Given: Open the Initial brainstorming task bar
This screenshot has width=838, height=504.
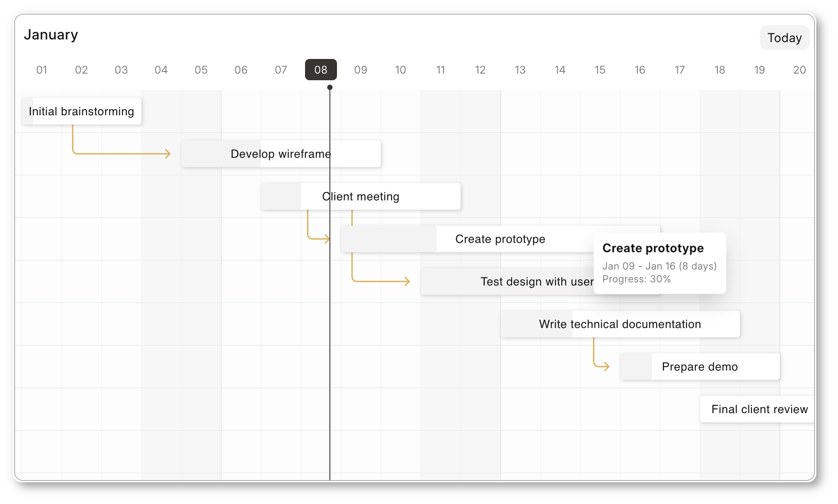Looking at the screenshot, I should click(x=82, y=111).
